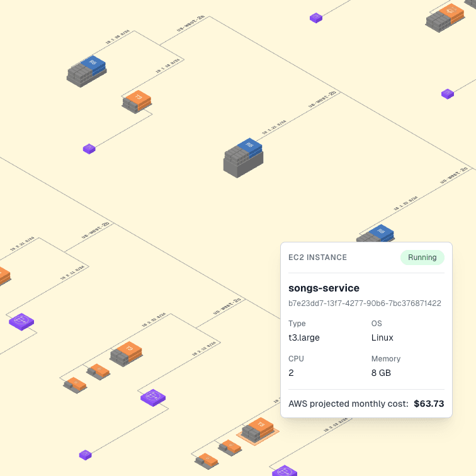Select RDS block partly hidden above info card
The height and width of the screenshot is (476, 476).
click(x=375, y=234)
